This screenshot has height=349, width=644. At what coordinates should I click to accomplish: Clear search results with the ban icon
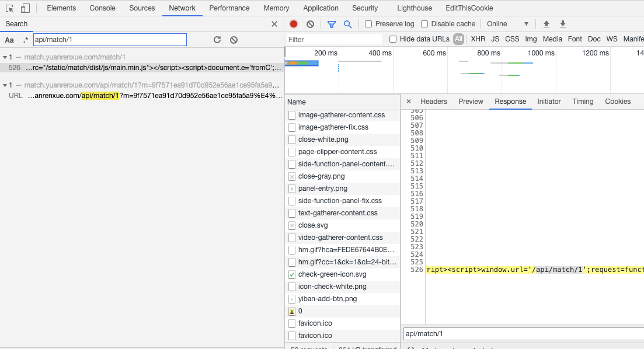coord(234,40)
